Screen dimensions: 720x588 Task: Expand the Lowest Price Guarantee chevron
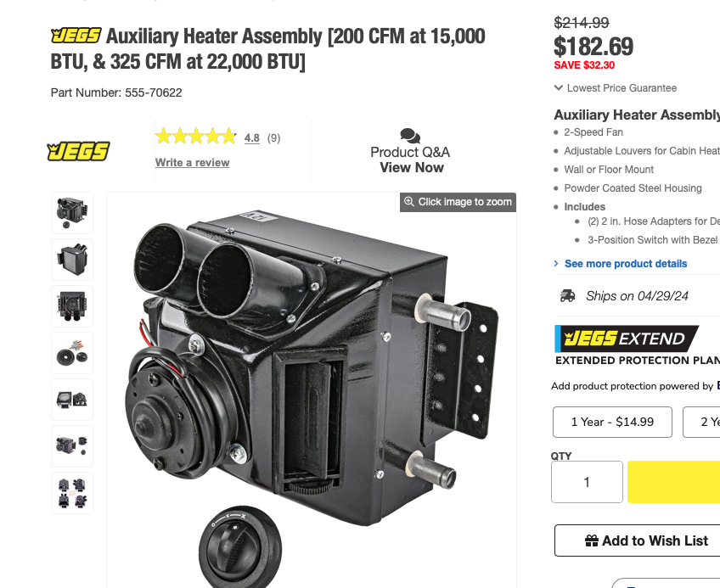(x=559, y=87)
